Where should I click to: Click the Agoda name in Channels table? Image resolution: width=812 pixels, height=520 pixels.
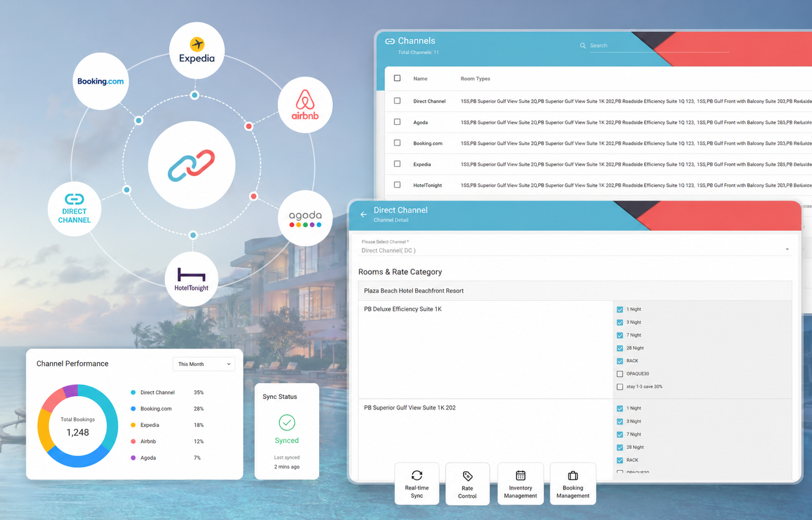tap(420, 123)
